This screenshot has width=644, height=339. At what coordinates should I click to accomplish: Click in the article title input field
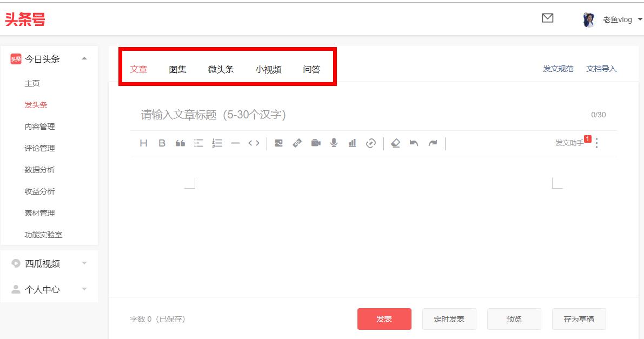pos(324,114)
